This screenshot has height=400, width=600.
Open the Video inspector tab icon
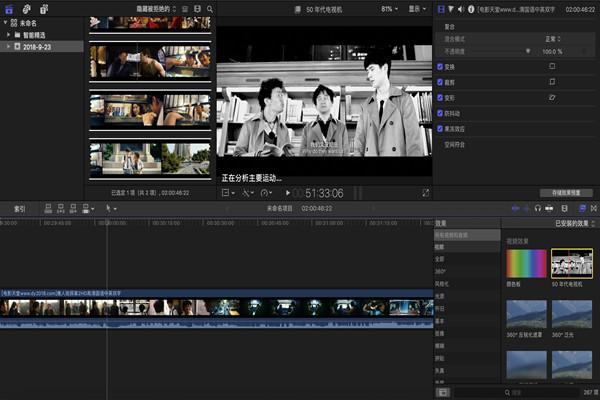pyautogui.click(x=441, y=9)
